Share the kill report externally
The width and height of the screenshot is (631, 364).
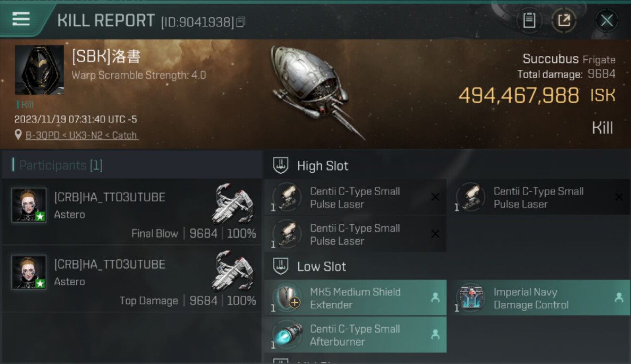(564, 20)
